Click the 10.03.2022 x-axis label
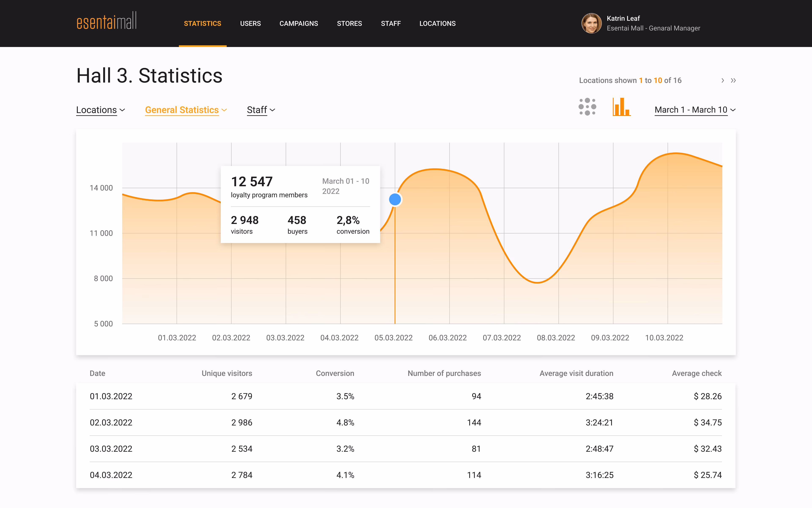This screenshot has height=508, width=812. [x=664, y=338]
